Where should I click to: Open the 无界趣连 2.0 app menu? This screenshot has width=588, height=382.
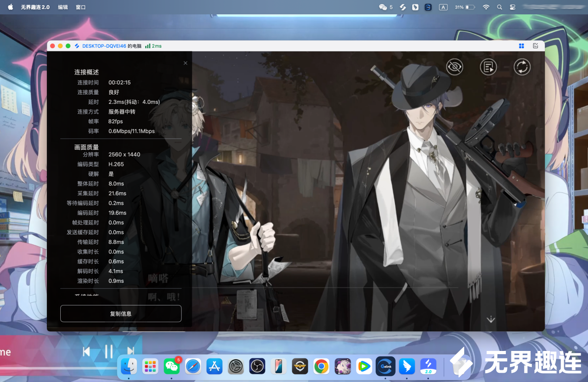pyautogui.click(x=35, y=7)
